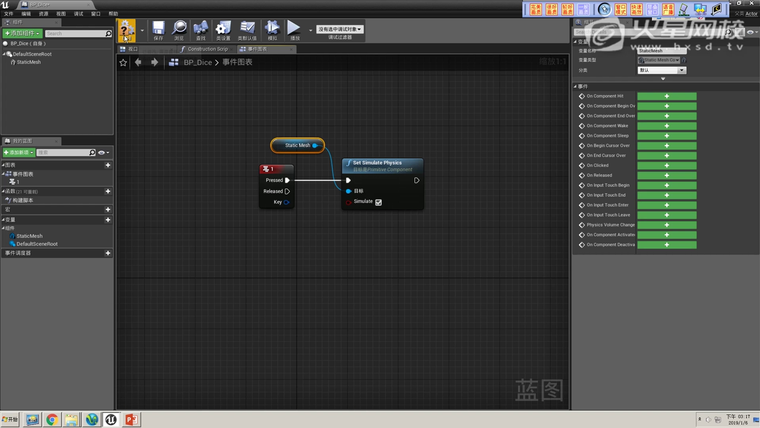Click the favorite star icon beside breadcrumb

pyautogui.click(x=123, y=62)
